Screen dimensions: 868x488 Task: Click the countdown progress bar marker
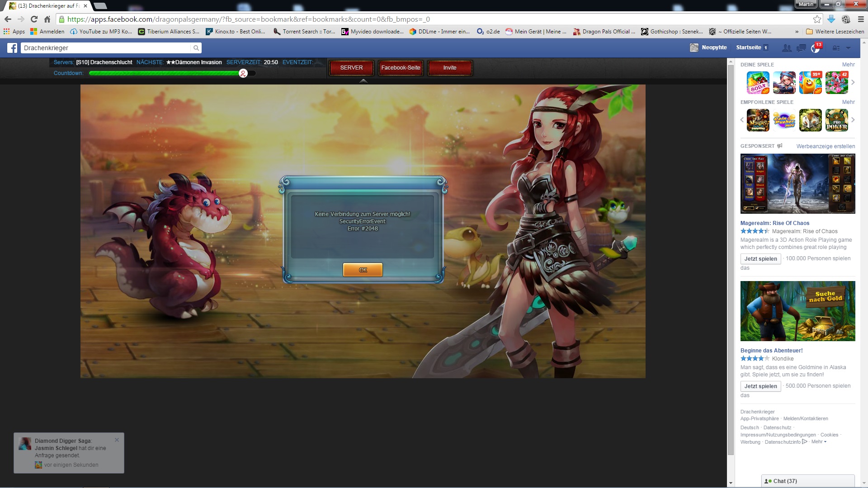click(x=243, y=73)
